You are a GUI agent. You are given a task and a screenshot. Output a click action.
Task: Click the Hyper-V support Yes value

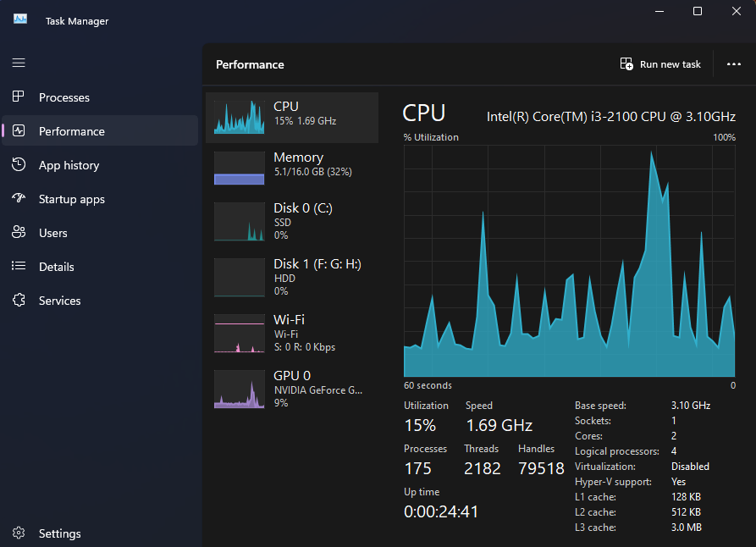(678, 482)
